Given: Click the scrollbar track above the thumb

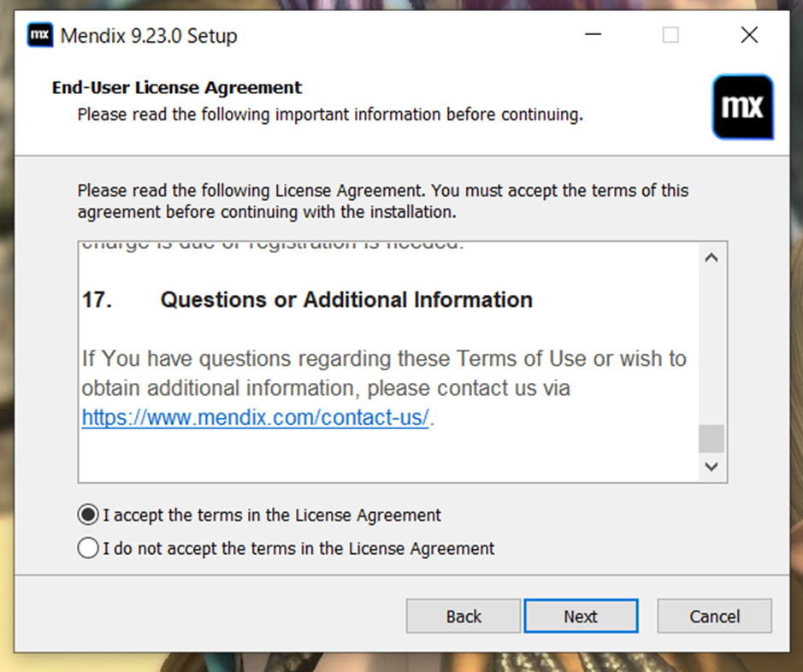Looking at the screenshot, I should pyautogui.click(x=710, y=342).
